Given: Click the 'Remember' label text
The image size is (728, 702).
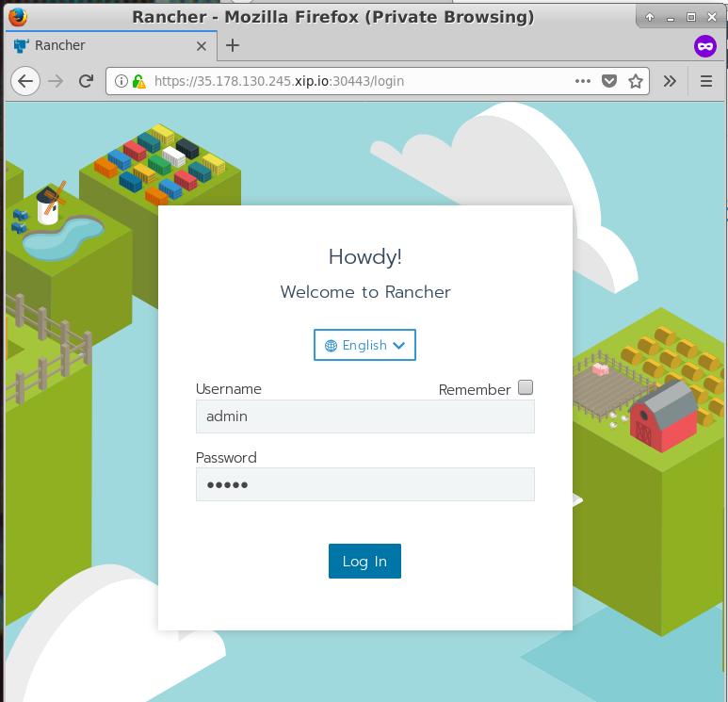Looking at the screenshot, I should coord(474,389).
